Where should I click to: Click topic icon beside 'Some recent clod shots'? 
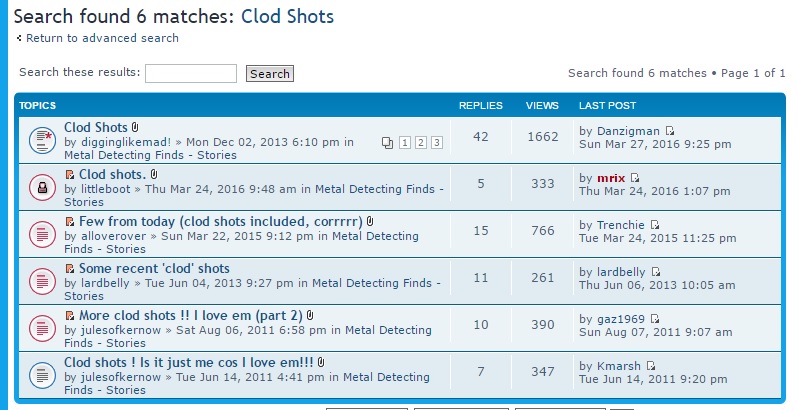(x=42, y=281)
